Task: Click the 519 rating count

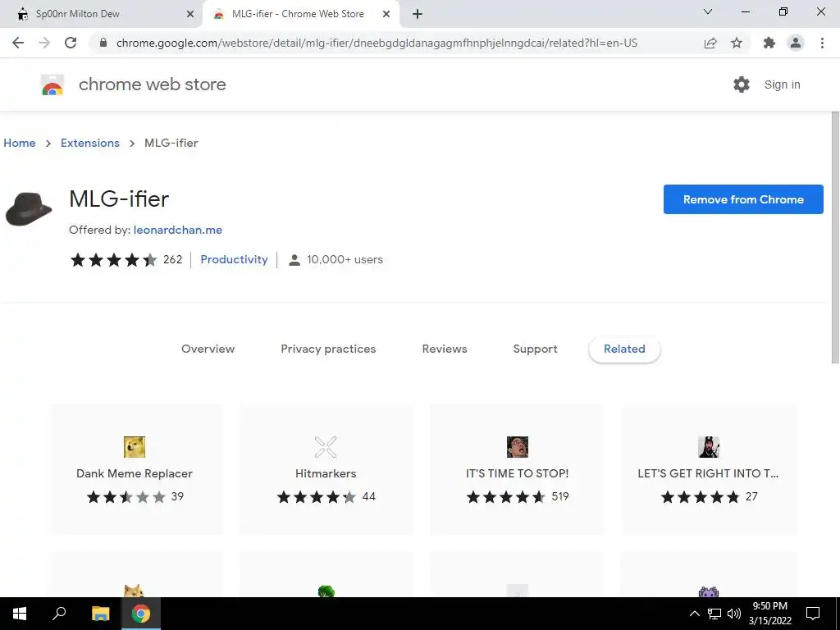Action: click(560, 496)
